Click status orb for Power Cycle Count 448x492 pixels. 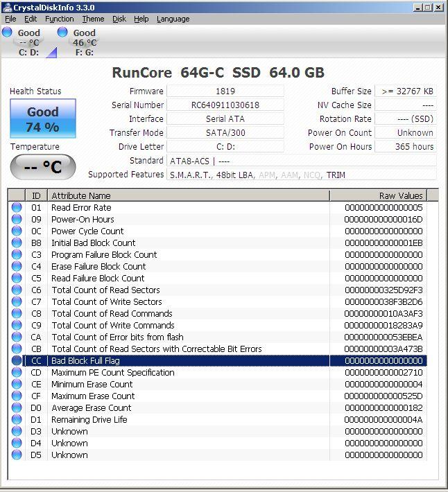pyautogui.click(x=17, y=231)
